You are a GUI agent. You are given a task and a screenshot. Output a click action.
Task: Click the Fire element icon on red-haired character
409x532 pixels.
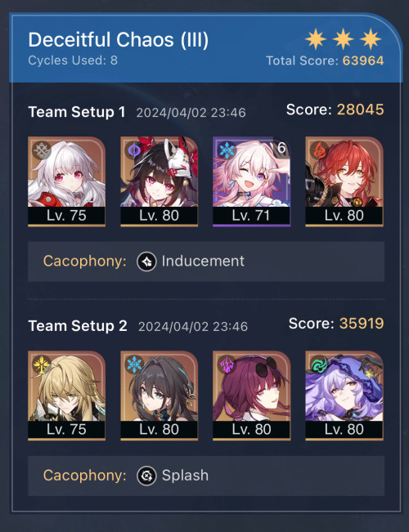click(x=319, y=150)
